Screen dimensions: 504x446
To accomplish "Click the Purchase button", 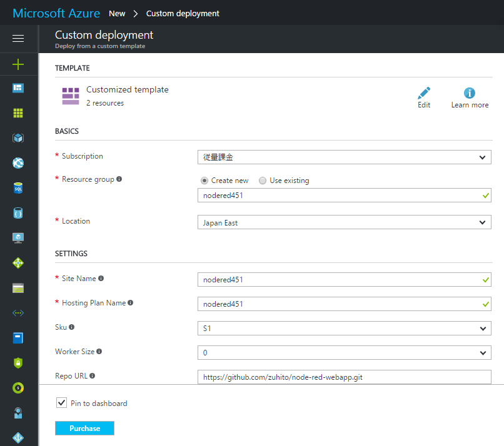I will [84, 428].
